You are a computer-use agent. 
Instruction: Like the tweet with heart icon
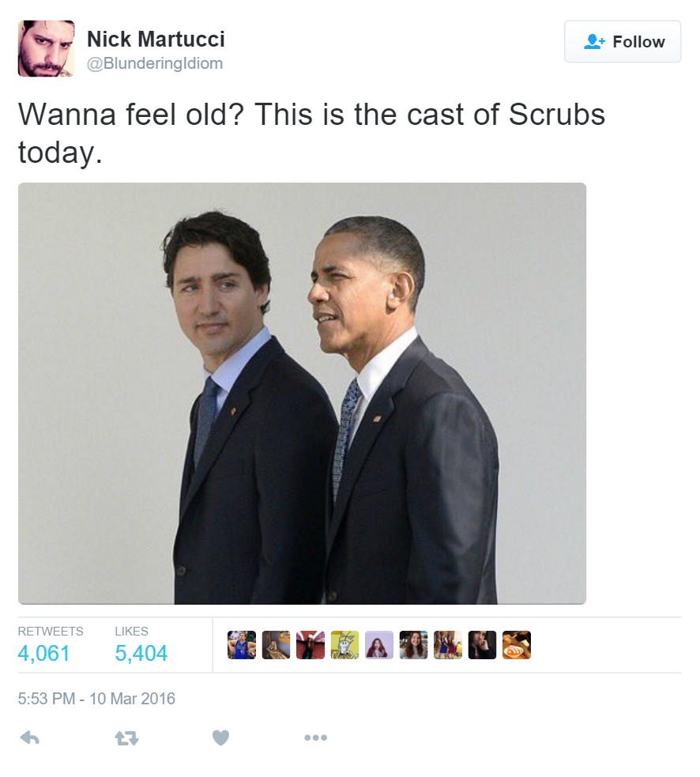pos(221,737)
